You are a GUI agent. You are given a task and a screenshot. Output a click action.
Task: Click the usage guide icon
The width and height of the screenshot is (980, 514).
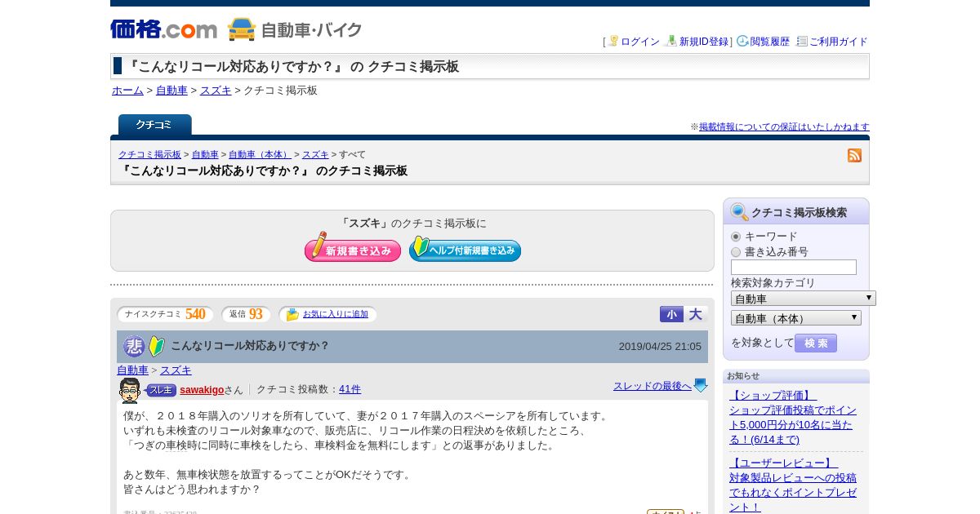point(802,41)
